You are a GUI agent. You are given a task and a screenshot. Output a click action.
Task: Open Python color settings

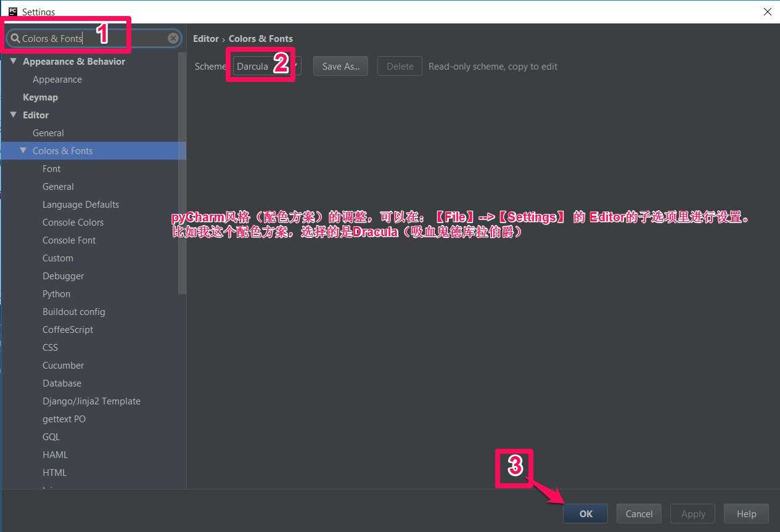click(x=56, y=294)
